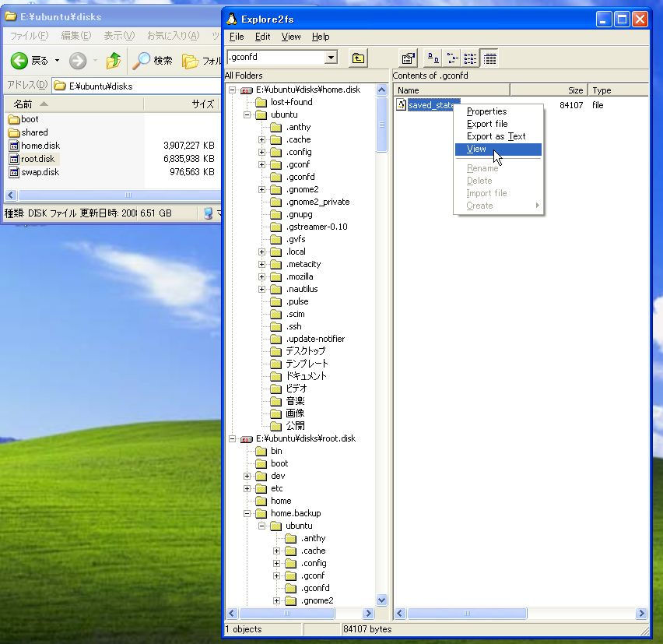Click the saved_state file icon

[x=401, y=105]
